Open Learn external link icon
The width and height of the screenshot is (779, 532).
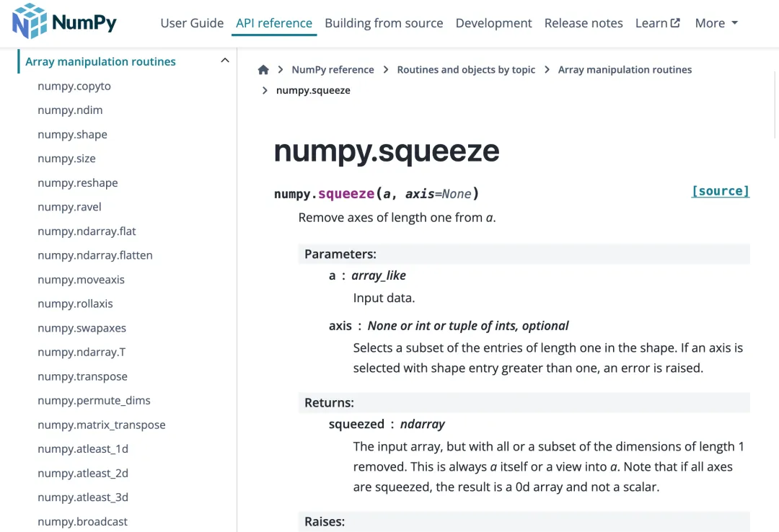(675, 23)
